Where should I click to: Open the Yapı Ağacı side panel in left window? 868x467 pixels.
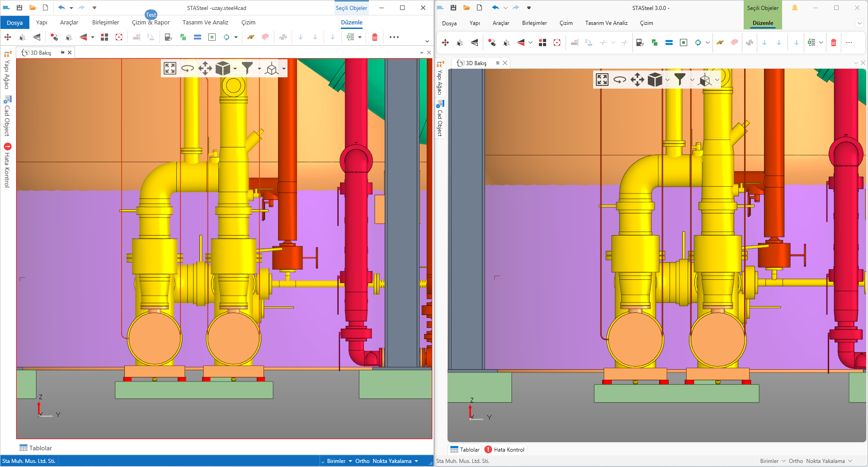[7, 70]
